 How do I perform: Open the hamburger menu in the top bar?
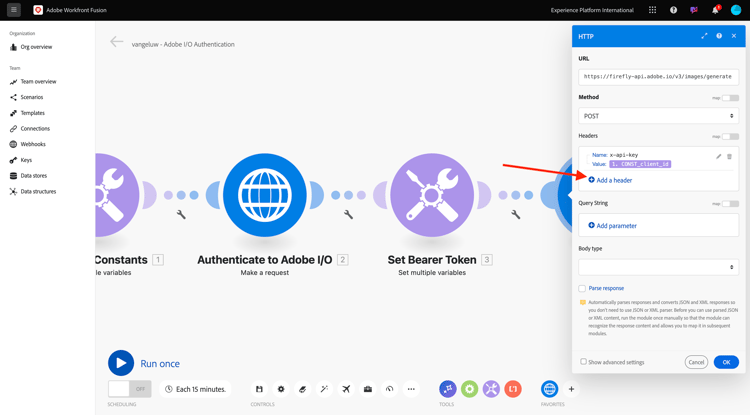click(14, 10)
